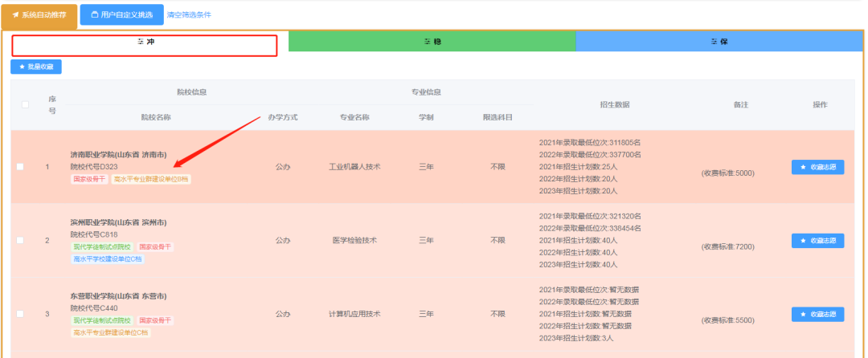This screenshot has height=358, width=868.
Task: Check the box for 滨州职业学院 row
Action: 20,240
